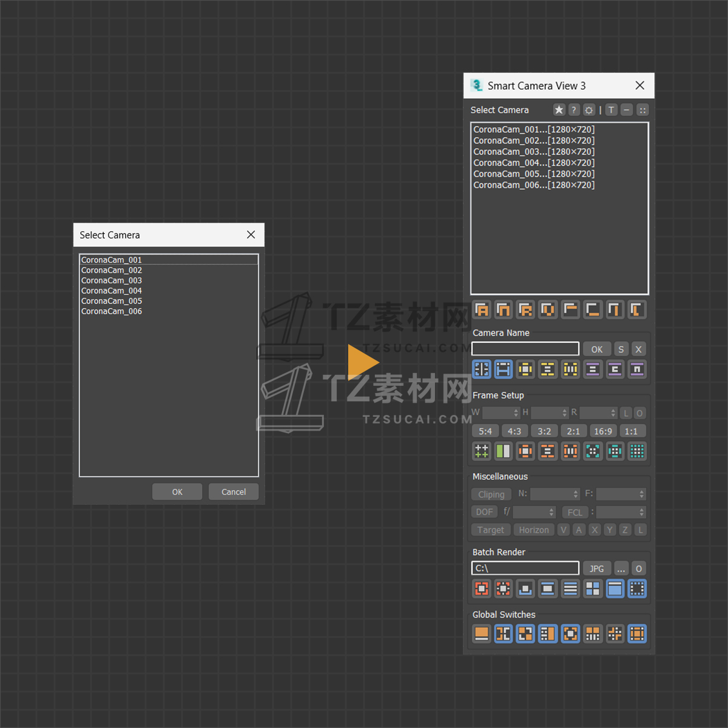Image resolution: width=728 pixels, height=728 pixels.
Task: Click the green and white two-column icon
Action: [504, 451]
